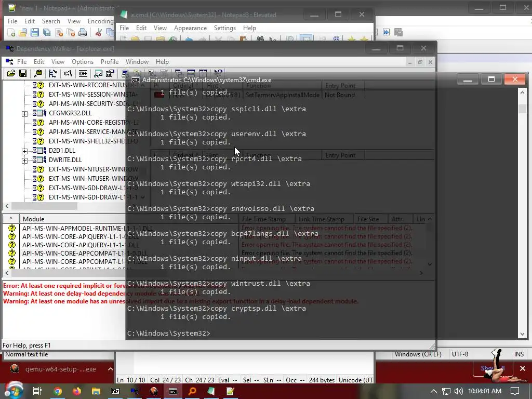
Task: Click Close All icon in Notepad++ toolbar
Action: click(x=71, y=33)
